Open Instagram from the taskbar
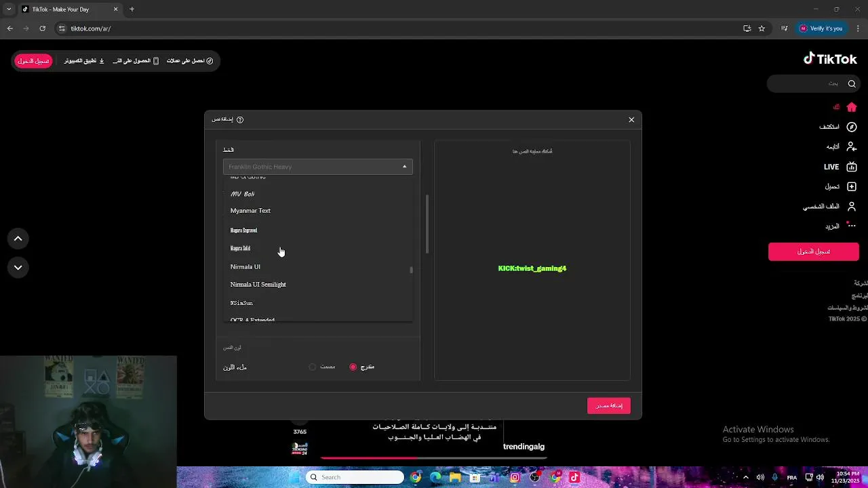This screenshot has height=488, width=868. [515, 477]
